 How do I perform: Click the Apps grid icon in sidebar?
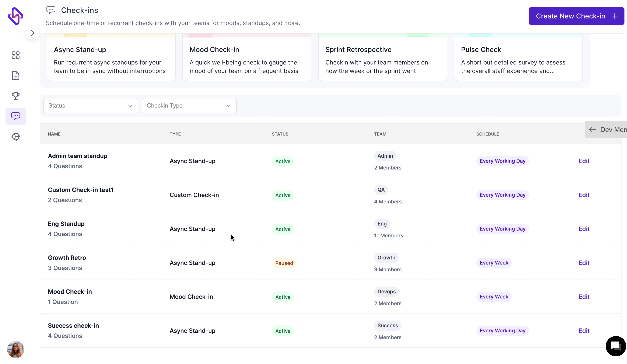pyautogui.click(x=16, y=55)
